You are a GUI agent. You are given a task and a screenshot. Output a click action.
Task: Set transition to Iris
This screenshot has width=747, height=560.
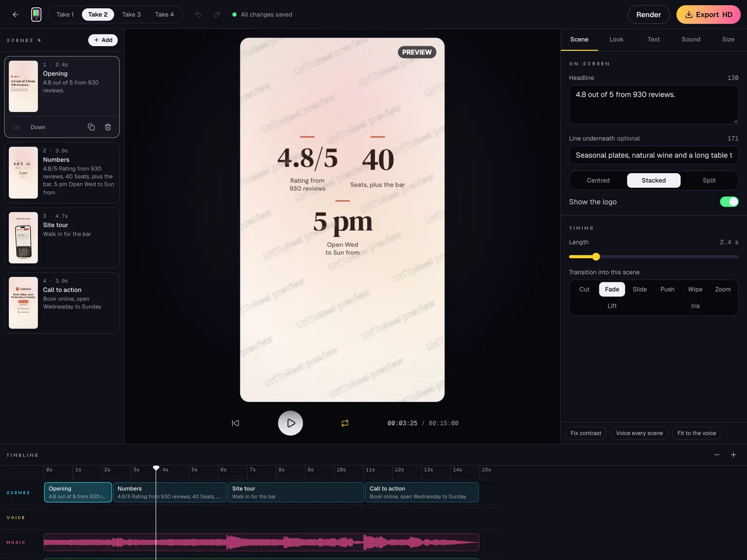click(695, 306)
